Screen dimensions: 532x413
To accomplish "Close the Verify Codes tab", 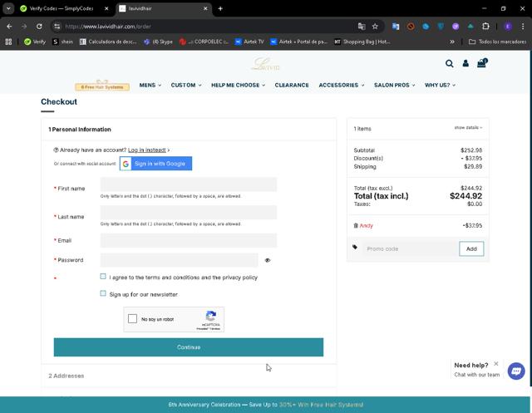I will coord(106,8).
